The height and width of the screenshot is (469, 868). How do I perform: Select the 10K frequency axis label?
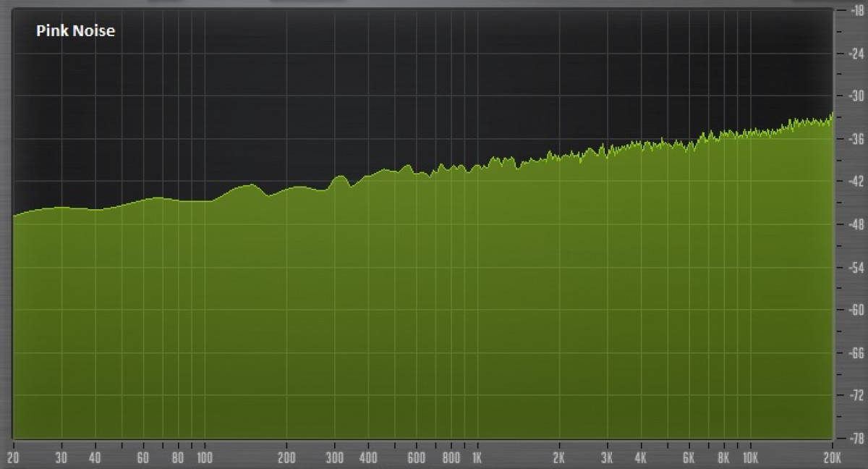click(750, 457)
